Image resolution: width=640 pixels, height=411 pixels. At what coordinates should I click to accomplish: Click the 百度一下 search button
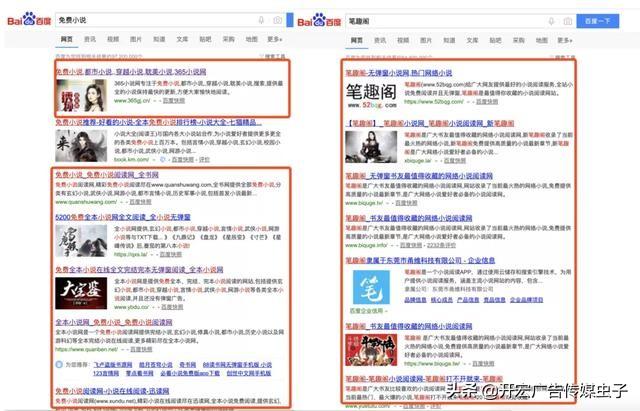(598, 21)
